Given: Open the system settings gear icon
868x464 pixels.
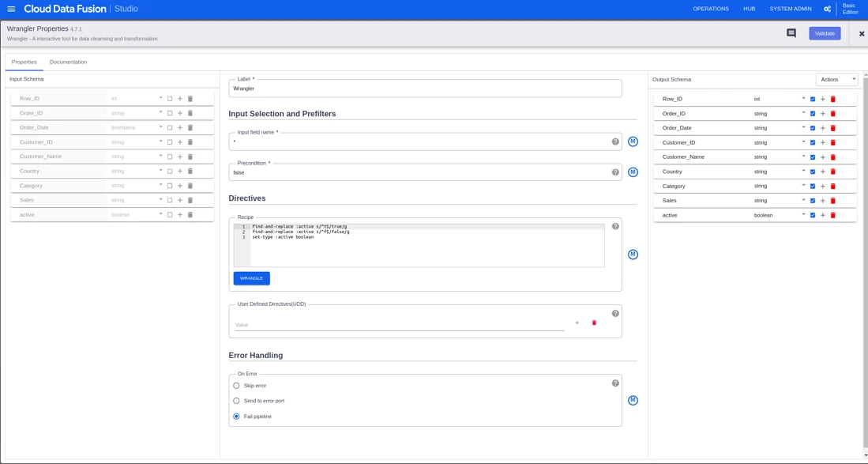Looking at the screenshot, I should 827,9.
